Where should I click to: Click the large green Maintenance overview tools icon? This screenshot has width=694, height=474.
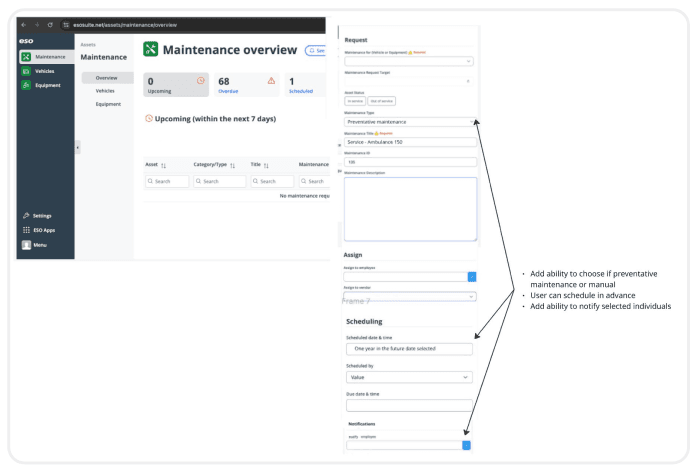(150, 49)
